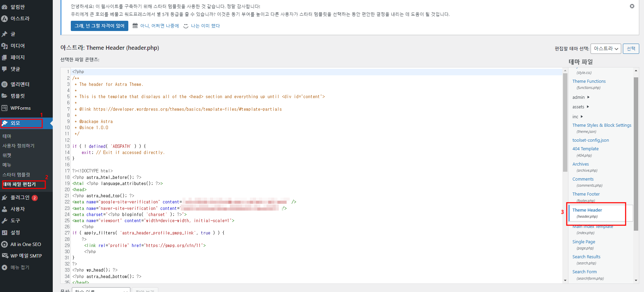Open the 404 Template file

click(585, 149)
